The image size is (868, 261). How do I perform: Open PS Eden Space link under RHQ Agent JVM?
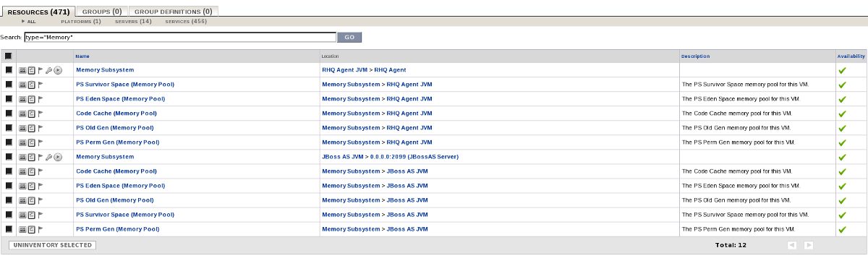coord(120,99)
